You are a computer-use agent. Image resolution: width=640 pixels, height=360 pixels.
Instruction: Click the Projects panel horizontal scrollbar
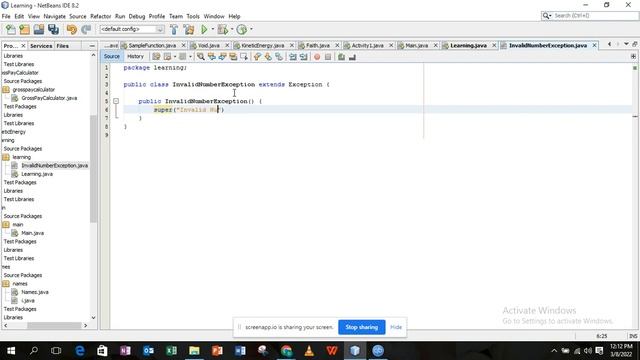point(54,325)
